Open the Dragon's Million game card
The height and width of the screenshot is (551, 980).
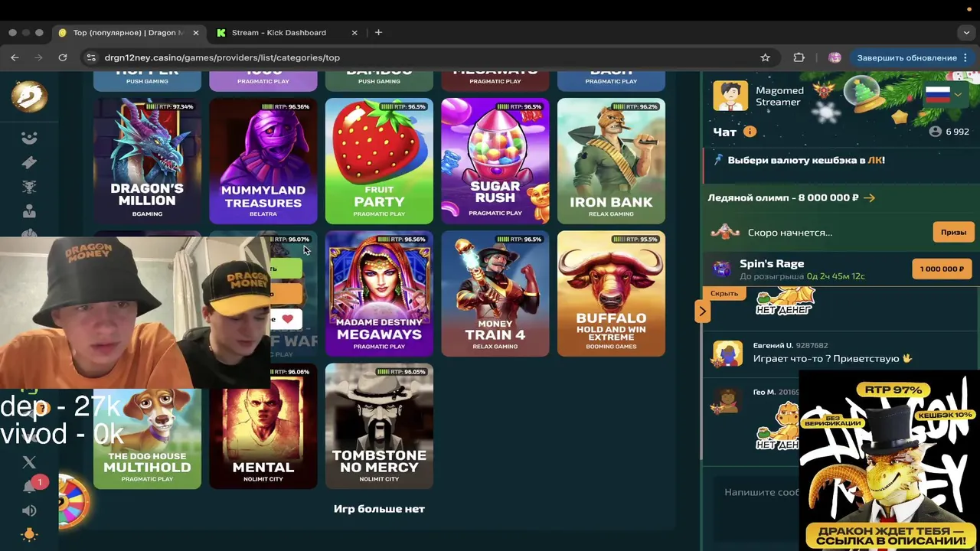(x=147, y=161)
